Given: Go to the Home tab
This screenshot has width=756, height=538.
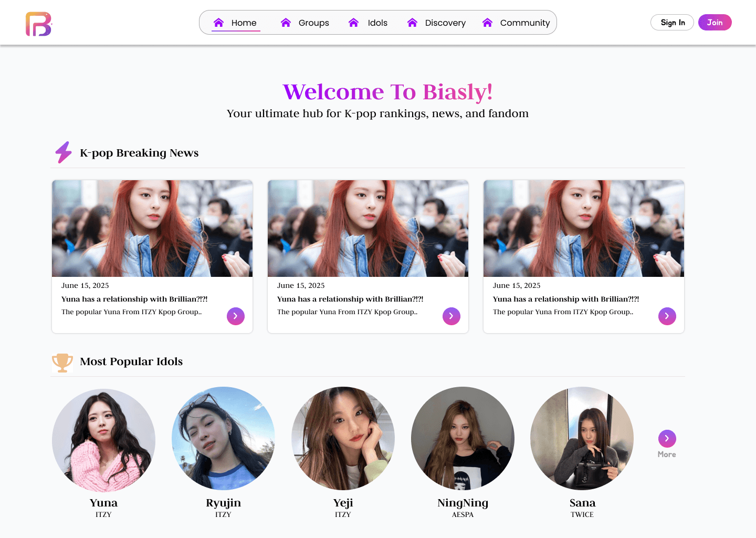Looking at the screenshot, I should 236,23.
